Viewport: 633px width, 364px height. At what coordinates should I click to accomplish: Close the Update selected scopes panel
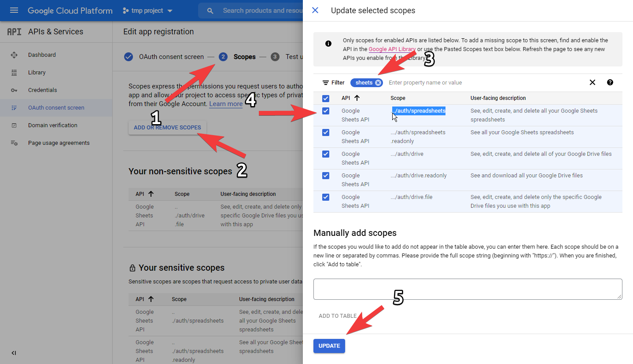315,11
